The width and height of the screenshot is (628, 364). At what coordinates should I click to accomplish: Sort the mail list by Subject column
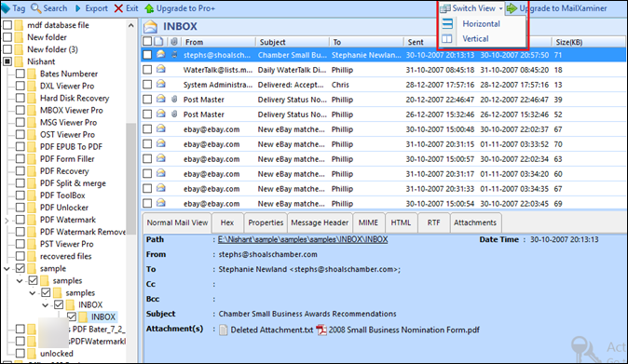(293, 42)
